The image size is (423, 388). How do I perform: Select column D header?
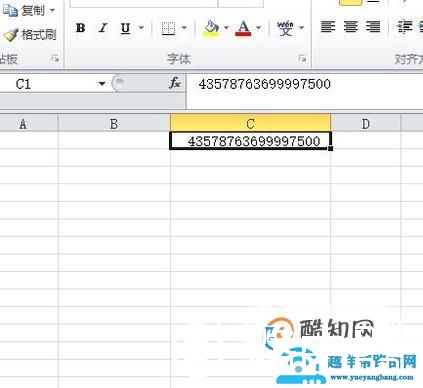coord(366,124)
